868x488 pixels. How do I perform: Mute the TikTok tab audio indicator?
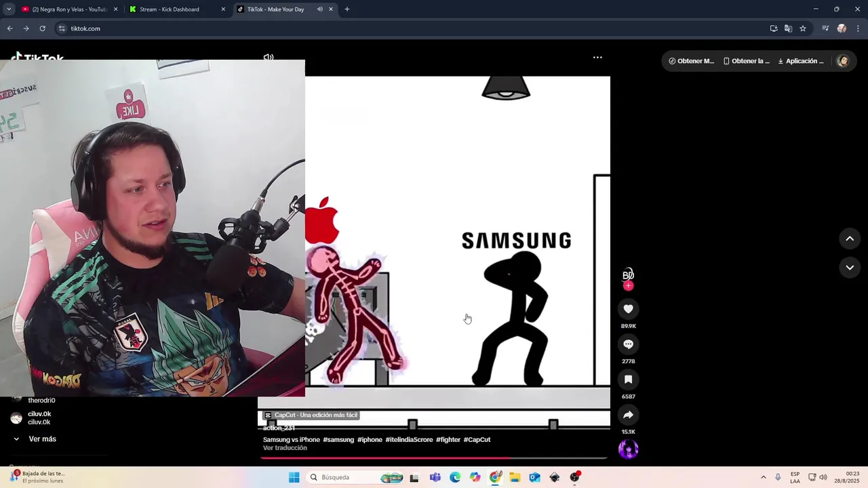(x=320, y=9)
